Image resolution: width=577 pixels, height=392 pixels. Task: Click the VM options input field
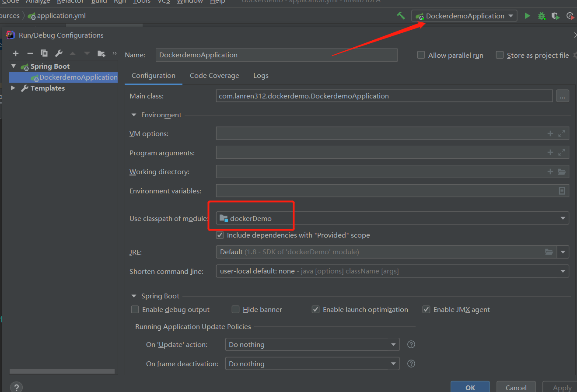click(392, 133)
